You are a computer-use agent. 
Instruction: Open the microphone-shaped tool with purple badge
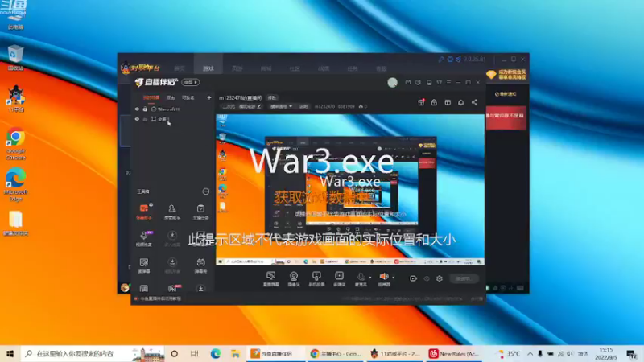click(x=144, y=238)
